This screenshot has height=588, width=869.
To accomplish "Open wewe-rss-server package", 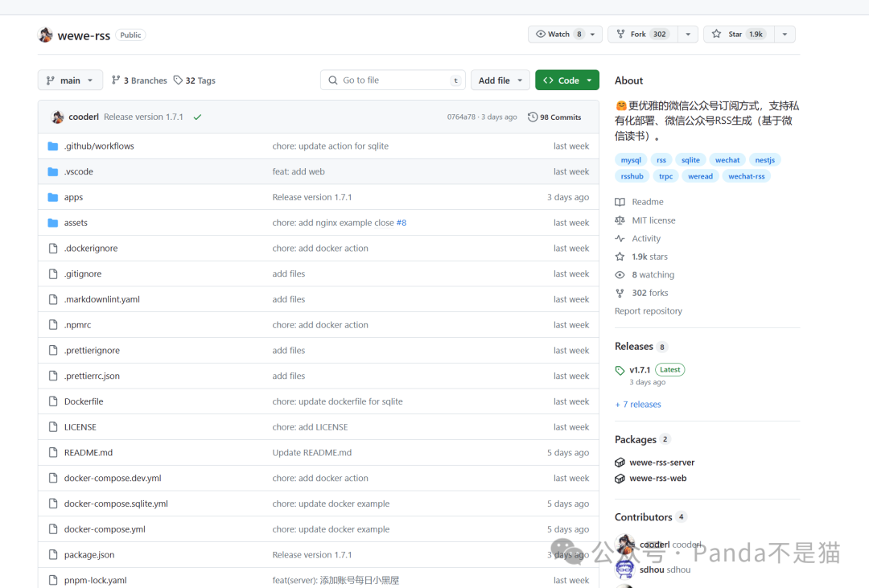I will click(661, 463).
